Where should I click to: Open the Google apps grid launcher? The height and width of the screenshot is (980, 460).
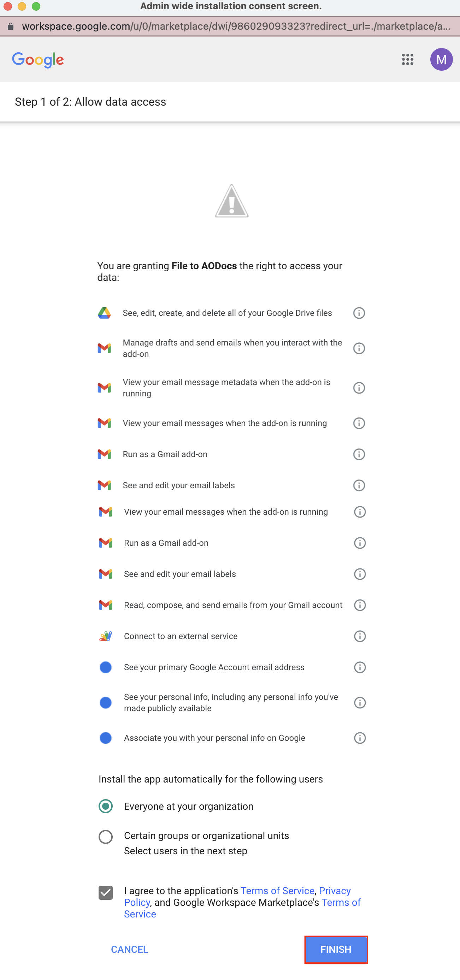[x=407, y=59]
